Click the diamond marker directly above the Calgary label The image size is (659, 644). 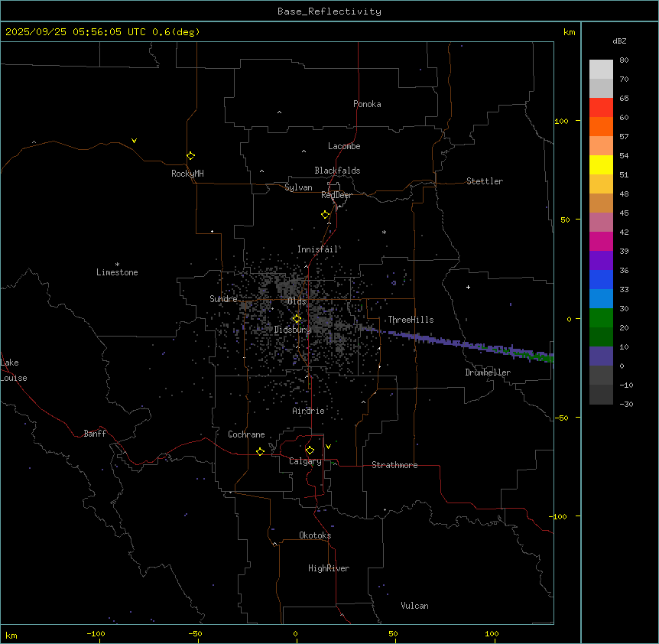(x=310, y=450)
